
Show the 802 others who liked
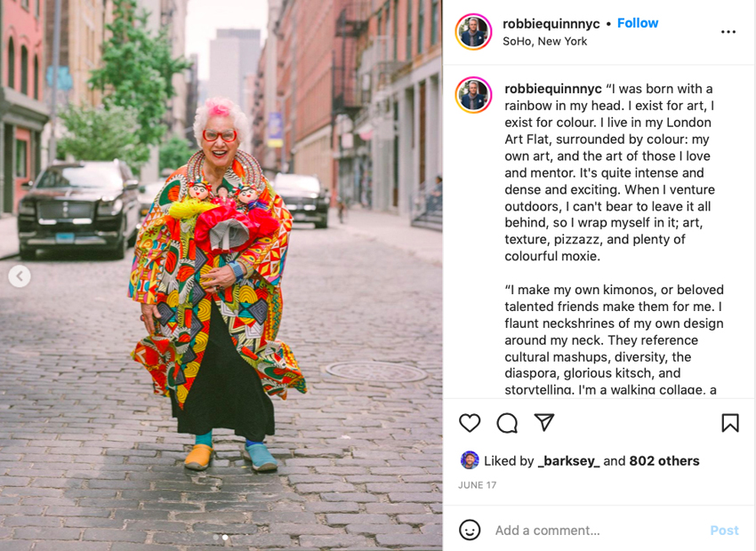tap(664, 461)
